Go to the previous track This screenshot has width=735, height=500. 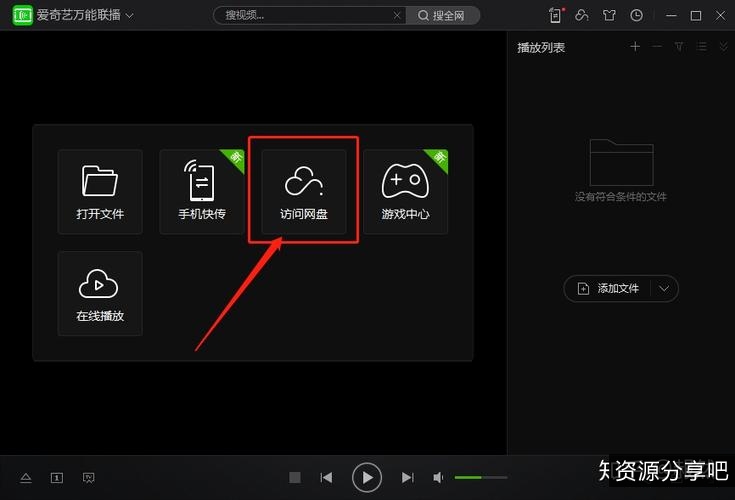pos(326,478)
